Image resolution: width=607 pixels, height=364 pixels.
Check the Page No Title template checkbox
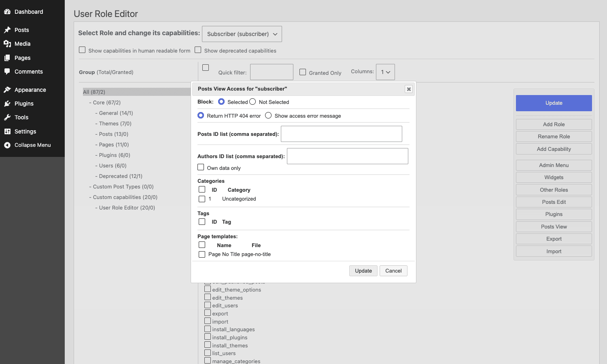click(x=202, y=254)
